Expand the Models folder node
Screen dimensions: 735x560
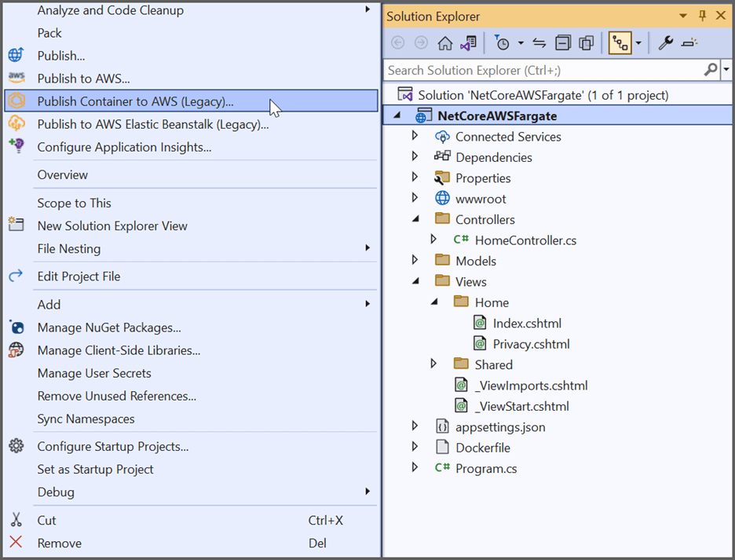(x=415, y=261)
